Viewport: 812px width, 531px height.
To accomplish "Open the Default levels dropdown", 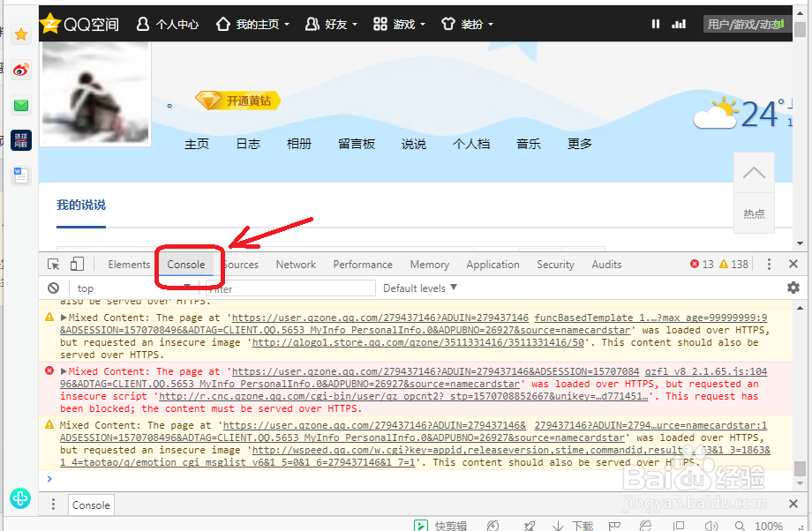I will click(420, 288).
